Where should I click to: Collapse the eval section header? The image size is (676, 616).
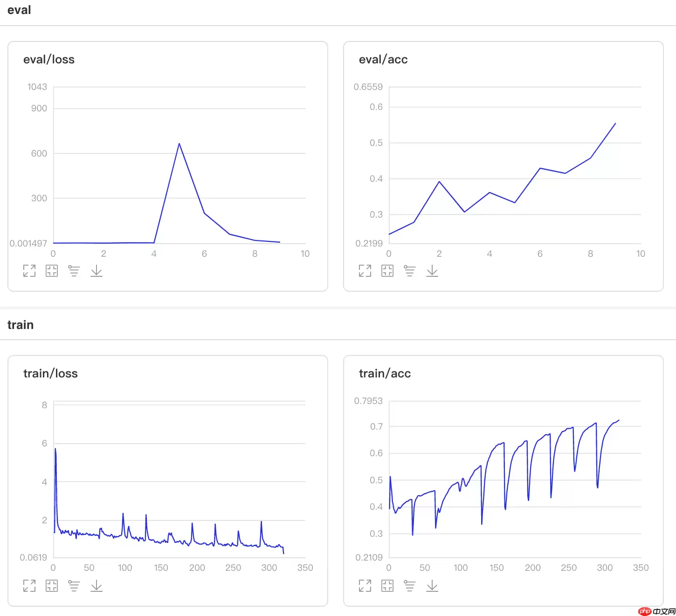19,10
